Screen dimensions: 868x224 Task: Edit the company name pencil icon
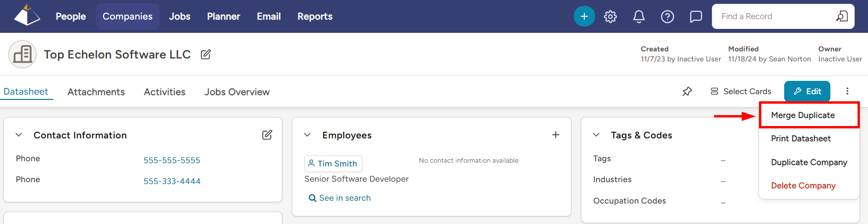click(206, 55)
